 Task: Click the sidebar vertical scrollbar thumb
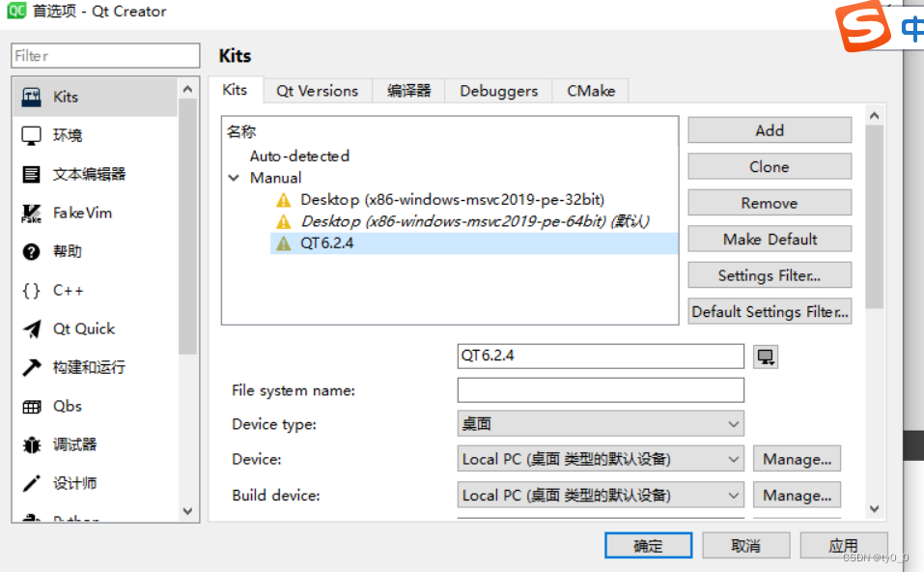tap(187, 226)
